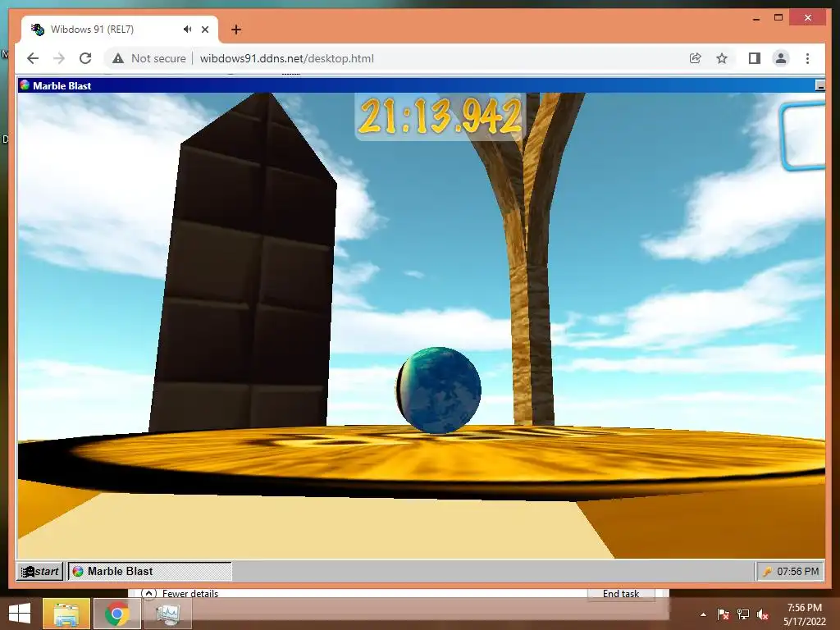Close the Wibdows 91 (REL7) tab
The image size is (840, 630).
pos(204,30)
